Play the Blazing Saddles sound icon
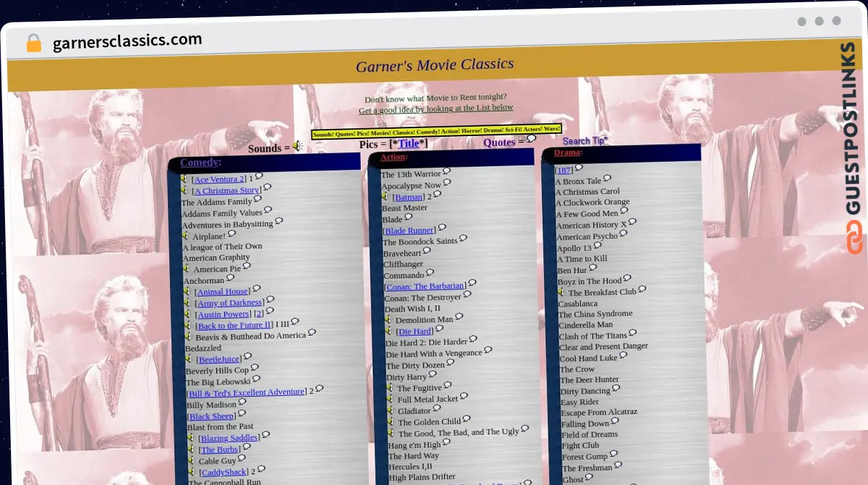Image resolution: width=868 pixels, height=485 pixels. (190, 438)
